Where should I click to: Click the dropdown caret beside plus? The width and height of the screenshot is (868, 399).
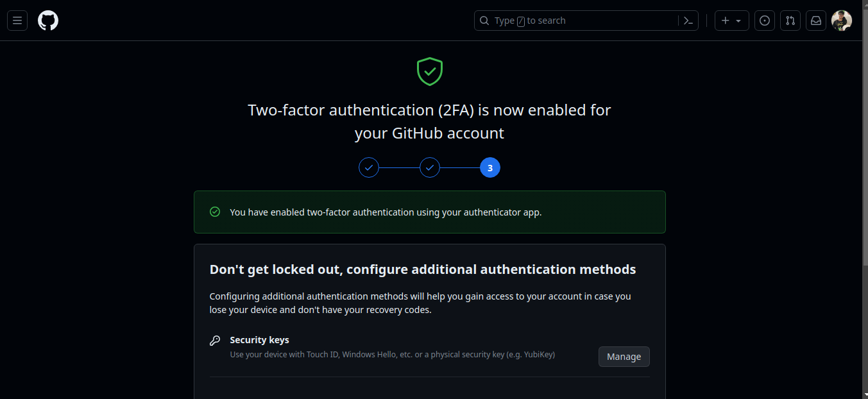(x=738, y=21)
